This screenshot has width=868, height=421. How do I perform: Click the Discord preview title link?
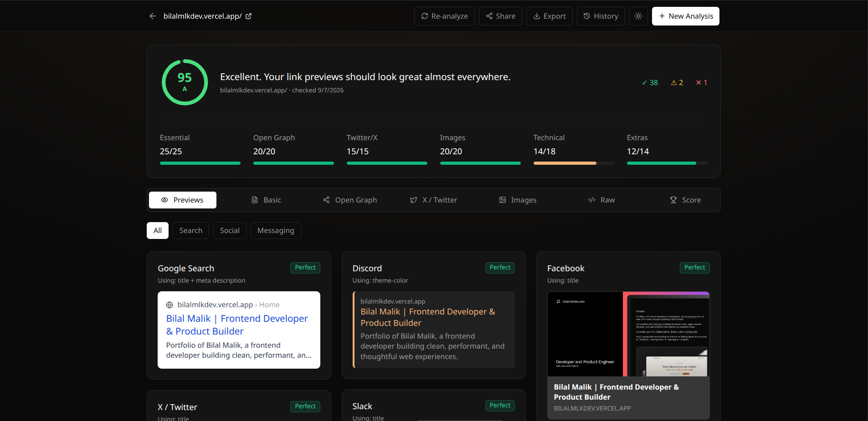coord(428,317)
